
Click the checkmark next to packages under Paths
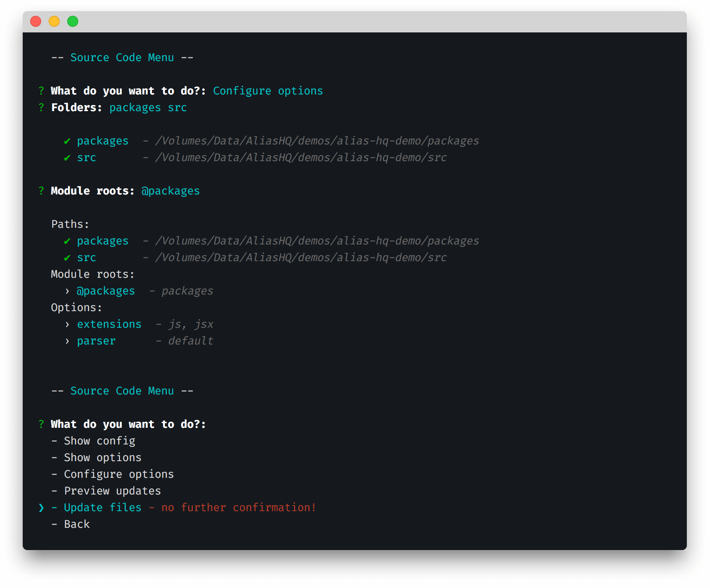68,241
